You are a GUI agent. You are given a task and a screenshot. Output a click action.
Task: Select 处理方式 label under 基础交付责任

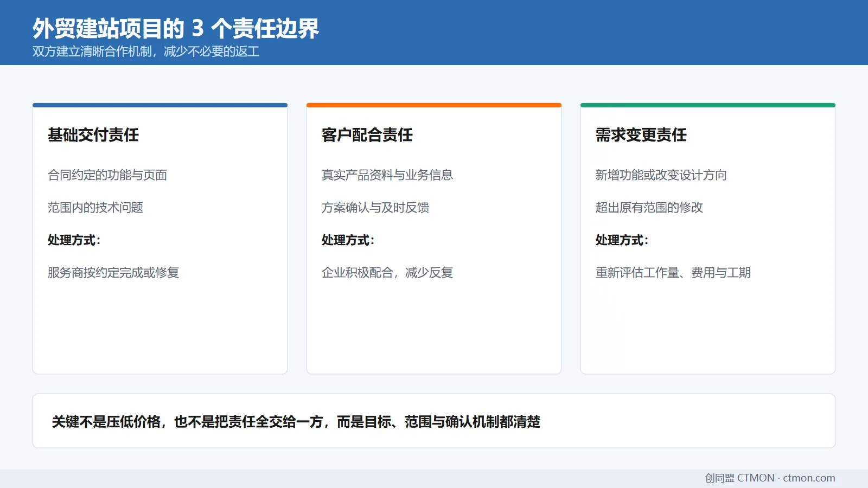coord(74,240)
